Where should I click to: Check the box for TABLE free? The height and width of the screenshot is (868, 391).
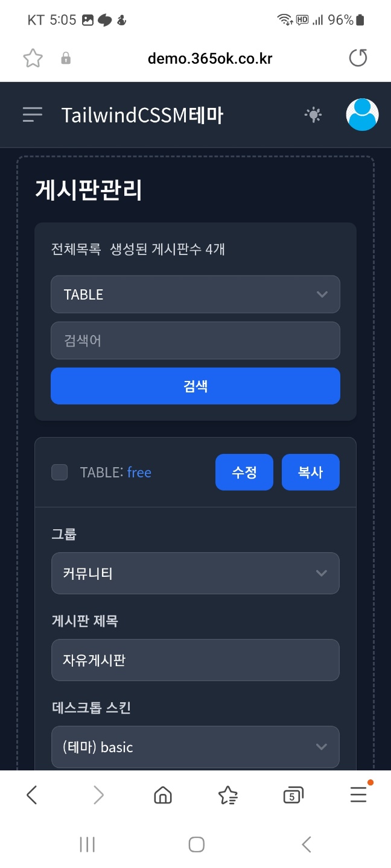60,472
